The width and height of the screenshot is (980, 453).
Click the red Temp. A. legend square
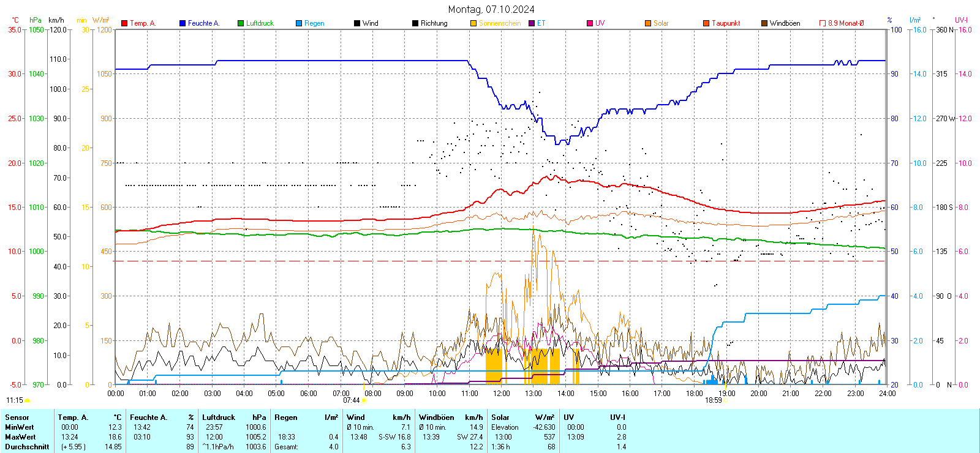click(124, 23)
